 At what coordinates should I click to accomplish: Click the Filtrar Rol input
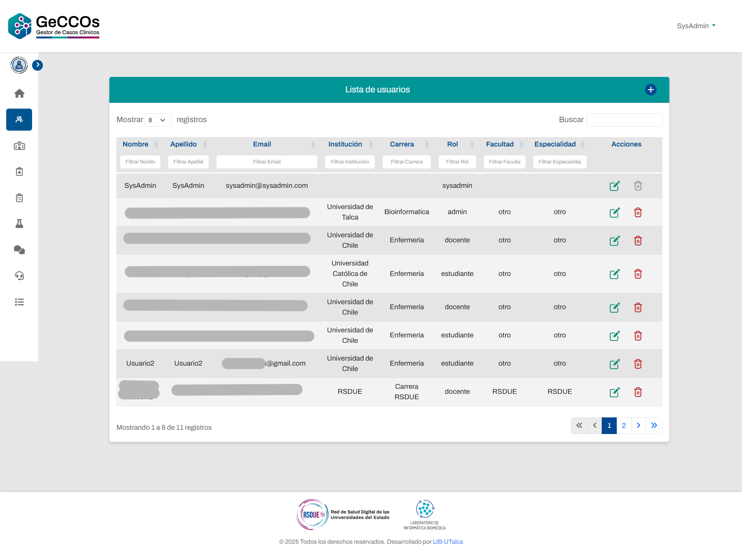pyautogui.click(x=458, y=162)
